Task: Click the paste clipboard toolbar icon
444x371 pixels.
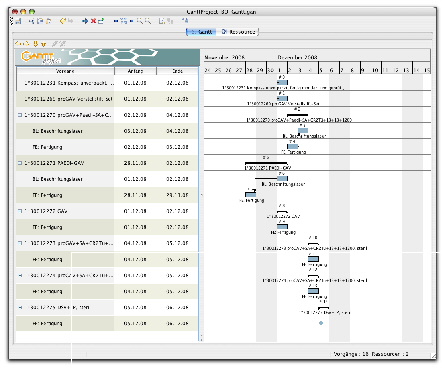Action: tap(48, 21)
